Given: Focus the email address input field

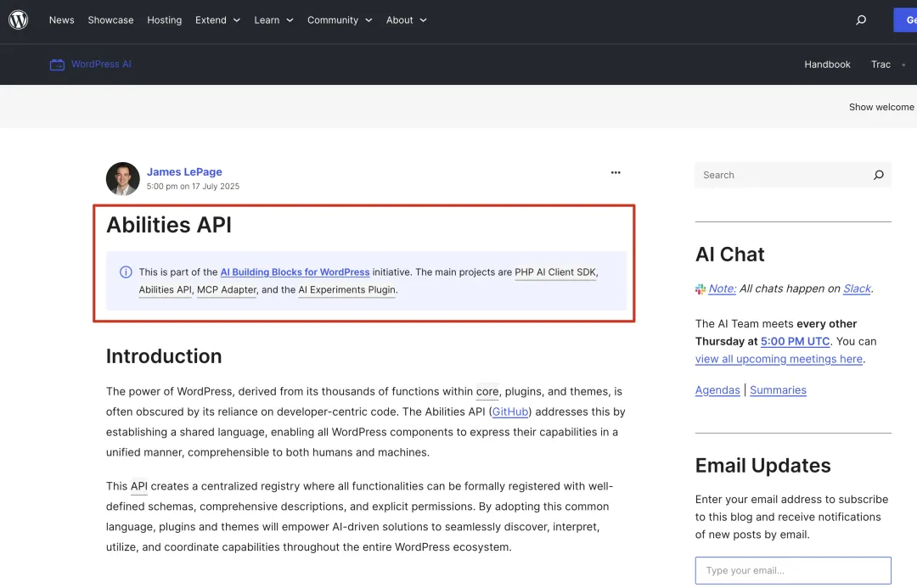Looking at the screenshot, I should click(x=792, y=570).
